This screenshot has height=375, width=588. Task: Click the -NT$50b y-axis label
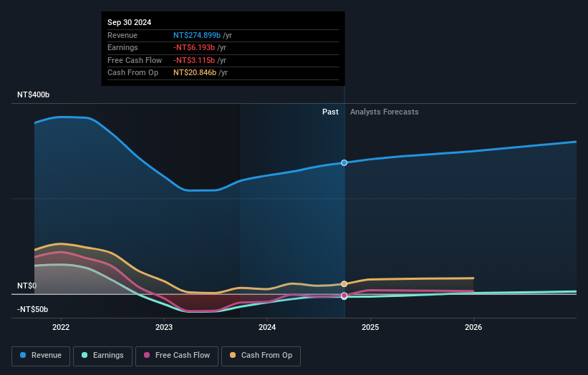coord(33,309)
